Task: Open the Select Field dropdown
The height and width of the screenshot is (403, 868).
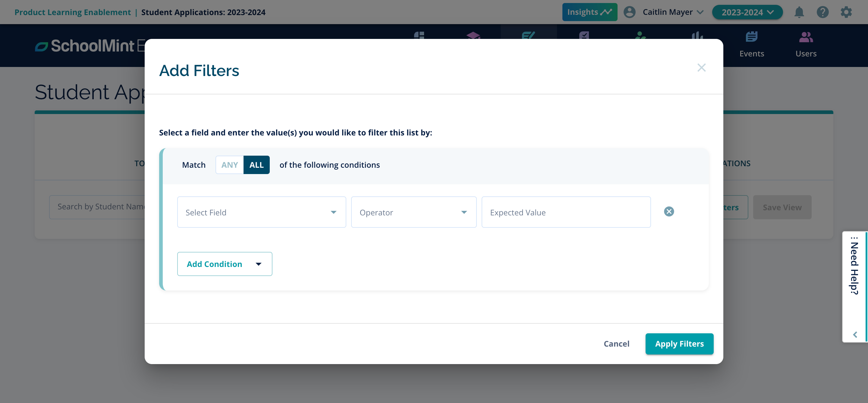Action: [262, 212]
